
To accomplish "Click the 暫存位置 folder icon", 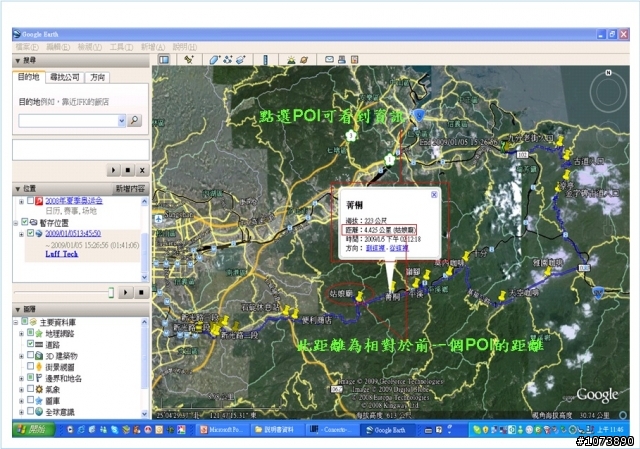I will point(33,222).
